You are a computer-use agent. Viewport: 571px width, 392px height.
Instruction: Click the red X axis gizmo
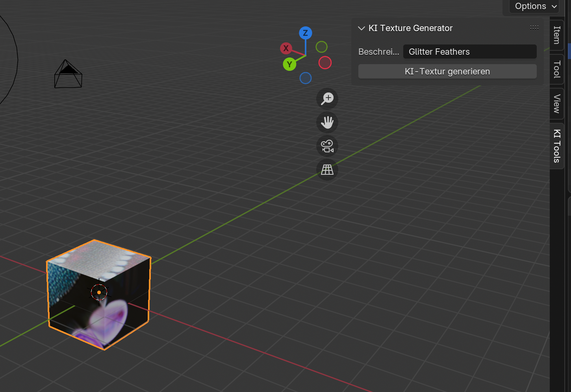click(286, 48)
